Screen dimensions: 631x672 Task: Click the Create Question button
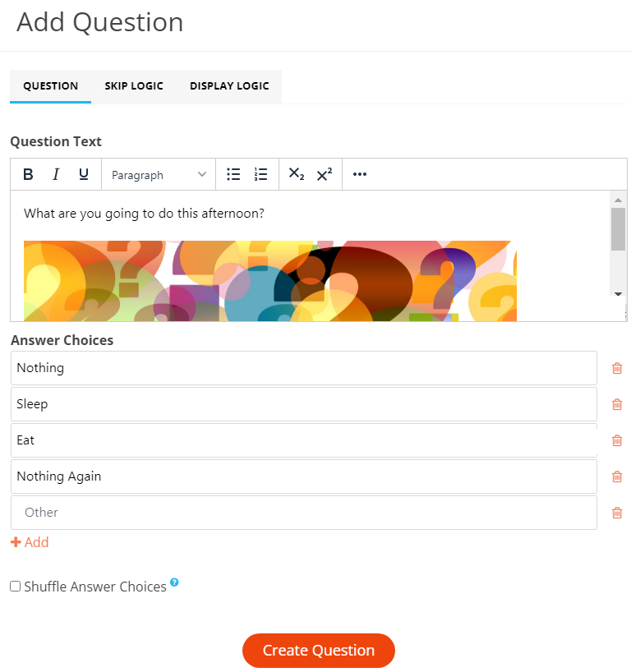coord(318,650)
